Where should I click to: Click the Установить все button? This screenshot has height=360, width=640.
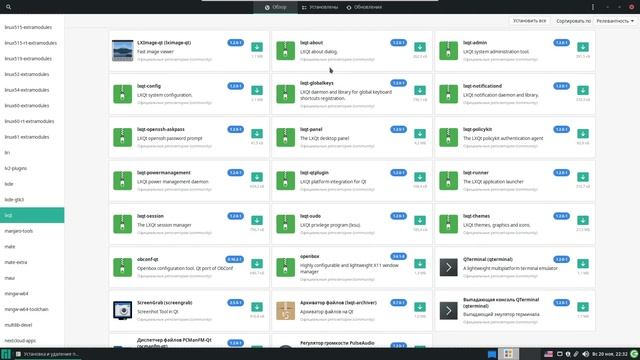point(529,21)
